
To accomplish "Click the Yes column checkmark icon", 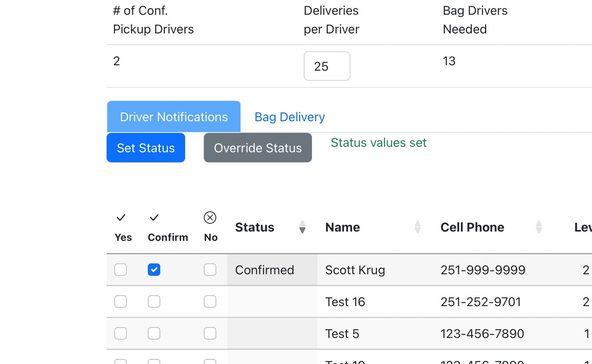I will coord(121,218).
